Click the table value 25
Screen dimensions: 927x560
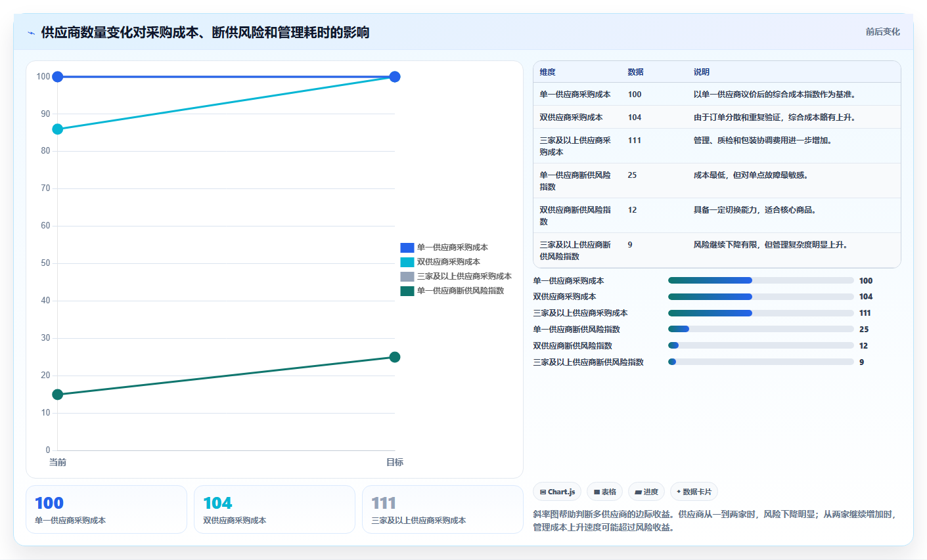pos(632,175)
